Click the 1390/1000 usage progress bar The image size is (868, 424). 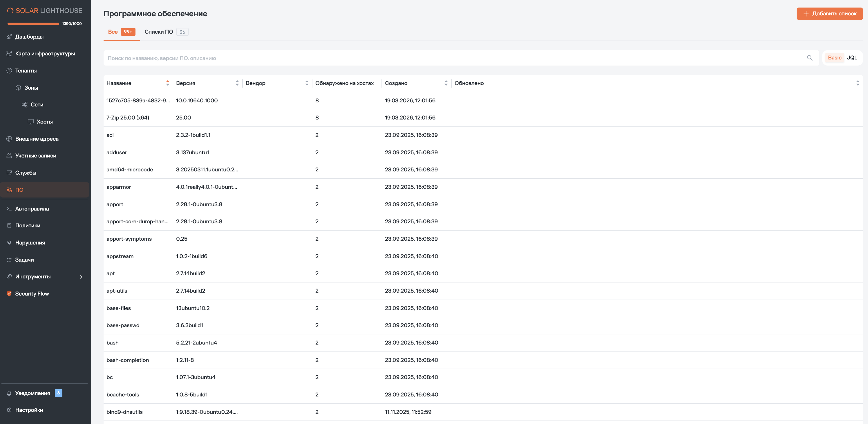(33, 23)
